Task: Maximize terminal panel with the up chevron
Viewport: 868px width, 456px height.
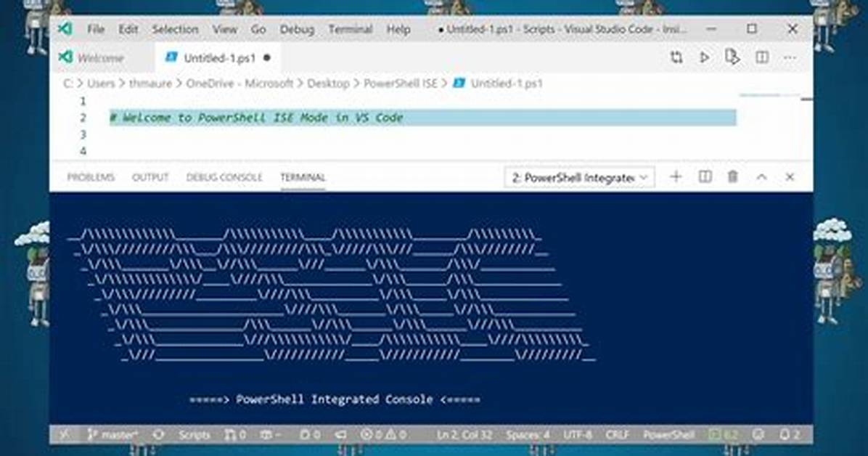Action: [x=762, y=177]
